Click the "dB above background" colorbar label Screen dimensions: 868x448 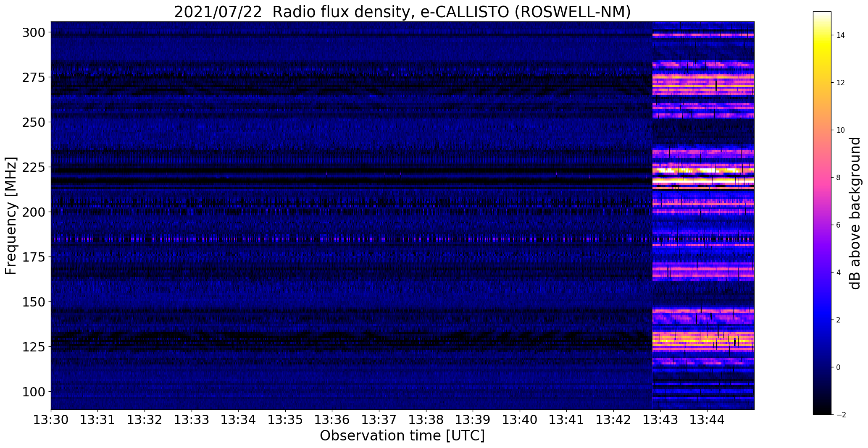click(855, 213)
